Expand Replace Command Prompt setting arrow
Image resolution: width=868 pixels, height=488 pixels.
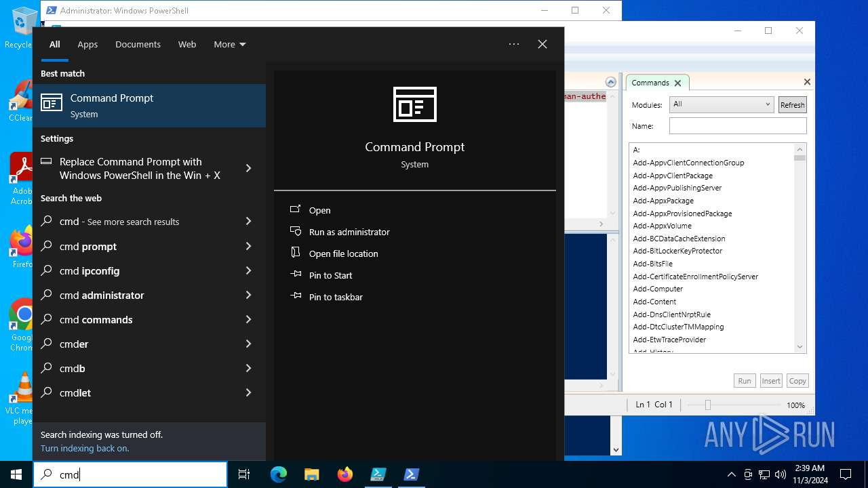click(248, 168)
